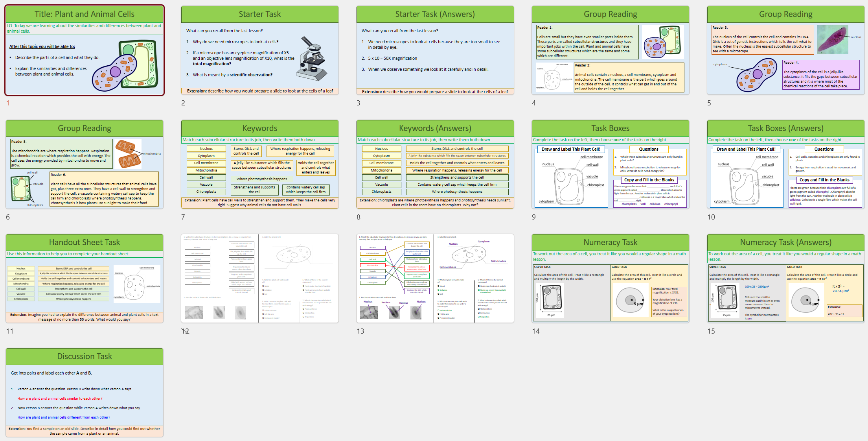This screenshot has height=441, width=868.
Task: Select the completed handout answers slide 13
Action: click(435, 279)
